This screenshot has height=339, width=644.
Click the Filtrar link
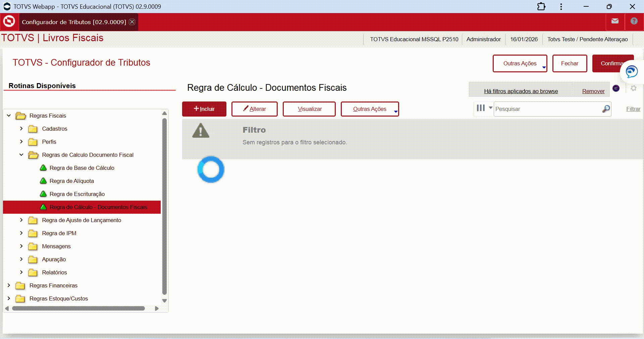(x=633, y=109)
